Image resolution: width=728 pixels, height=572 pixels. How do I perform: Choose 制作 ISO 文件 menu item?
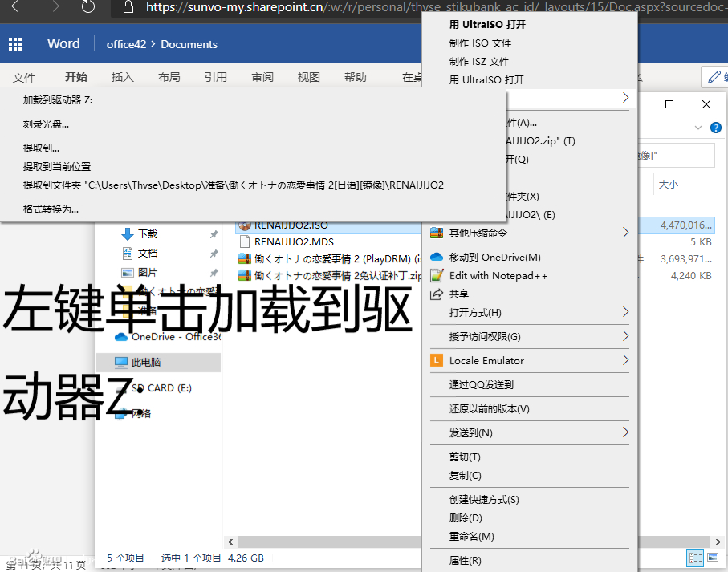tap(529, 43)
